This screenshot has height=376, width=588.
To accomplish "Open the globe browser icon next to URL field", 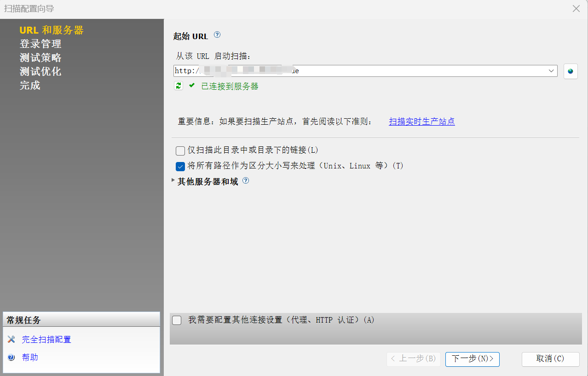I will [571, 71].
